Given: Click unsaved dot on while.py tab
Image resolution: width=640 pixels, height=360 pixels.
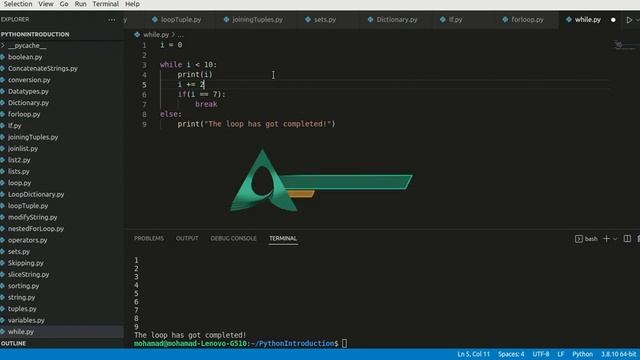Looking at the screenshot, I should point(613,20).
